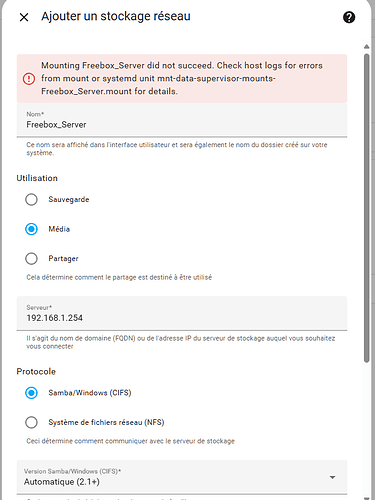Click the red error alert icon
This screenshot has height=500, width=375.
click(29, 79)
